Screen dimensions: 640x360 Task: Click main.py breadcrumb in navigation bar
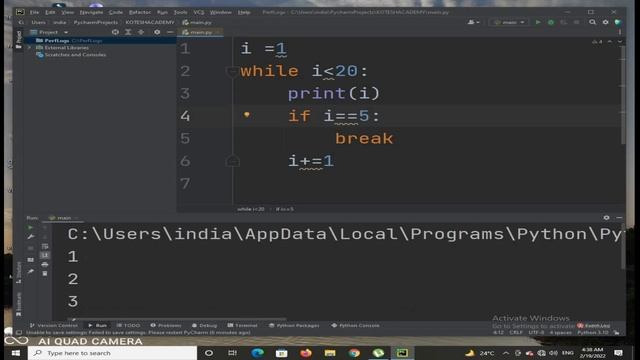coord(197,22)
